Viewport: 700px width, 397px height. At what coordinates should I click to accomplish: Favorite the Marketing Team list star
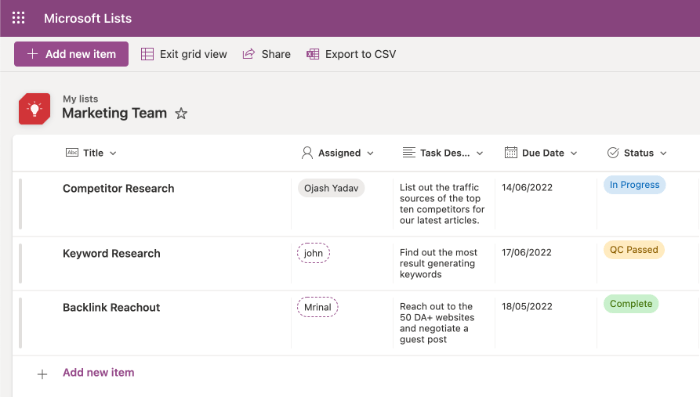181,113
